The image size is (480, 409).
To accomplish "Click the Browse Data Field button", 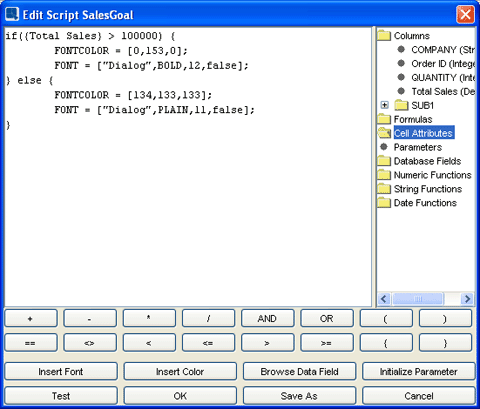I will coord(299,371).
